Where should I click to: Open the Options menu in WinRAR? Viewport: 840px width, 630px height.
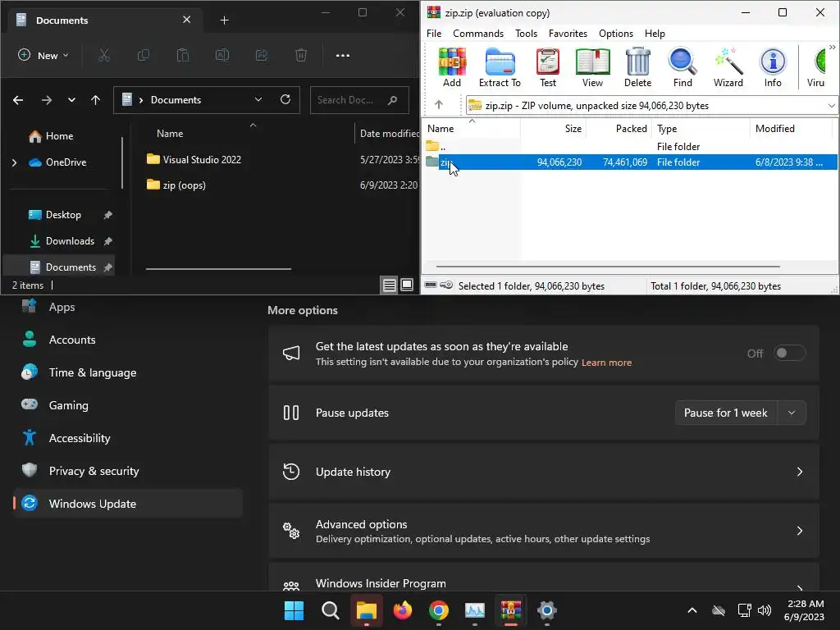(615, 33)
